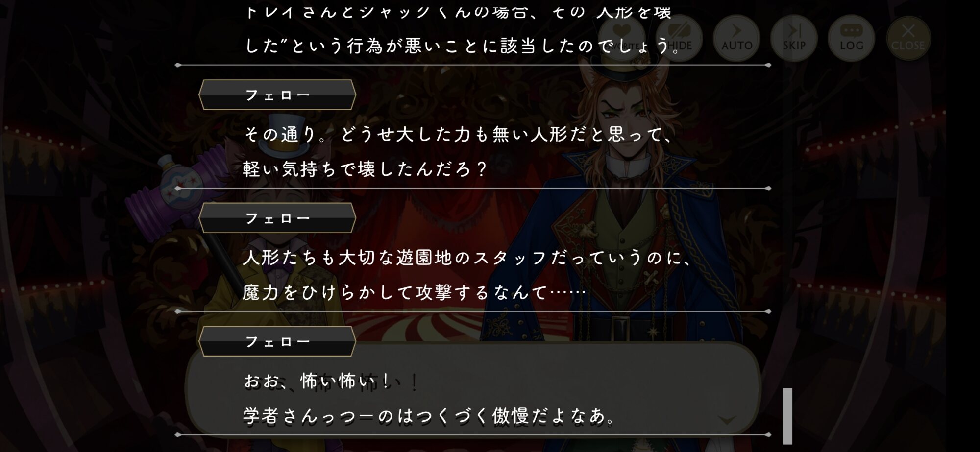Enable AUTO play arrow icon
980x452 pixels.
(736, 38)
